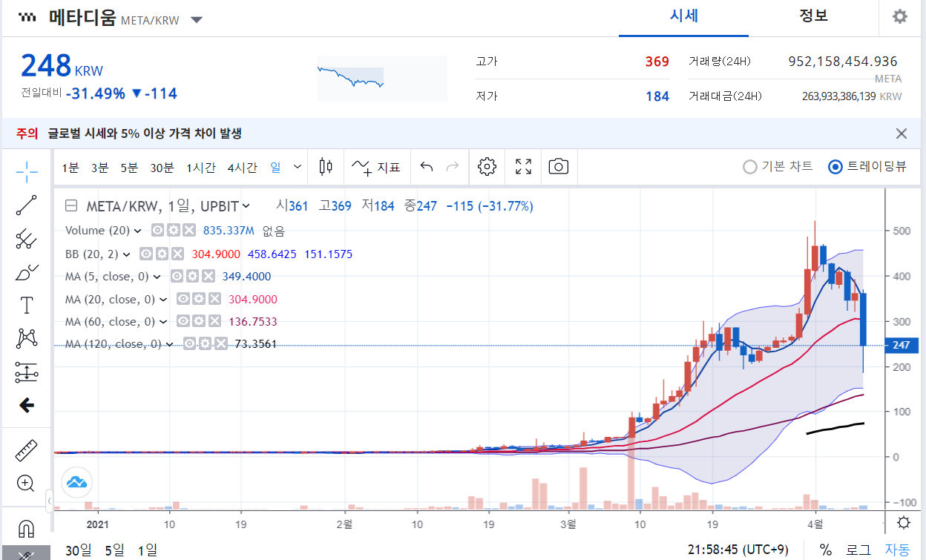Hide the MA (20, close, 0) line via eye
Image resolution: width=926 pixels, height=560 pixels.
click(x=183, y=299)
